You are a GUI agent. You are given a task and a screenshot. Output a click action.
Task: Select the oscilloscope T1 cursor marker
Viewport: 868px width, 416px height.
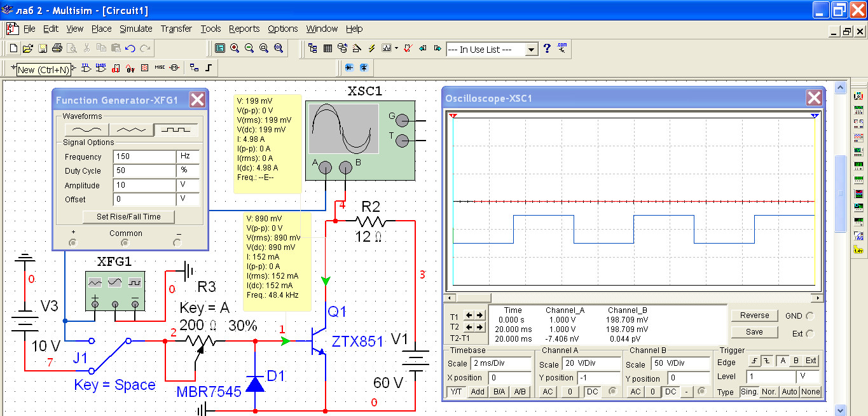click(x=453, y=116)
